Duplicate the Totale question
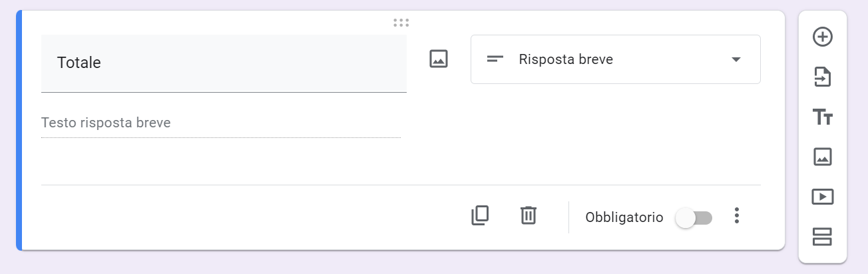The image size is (868, 274). tap(480, 215)
